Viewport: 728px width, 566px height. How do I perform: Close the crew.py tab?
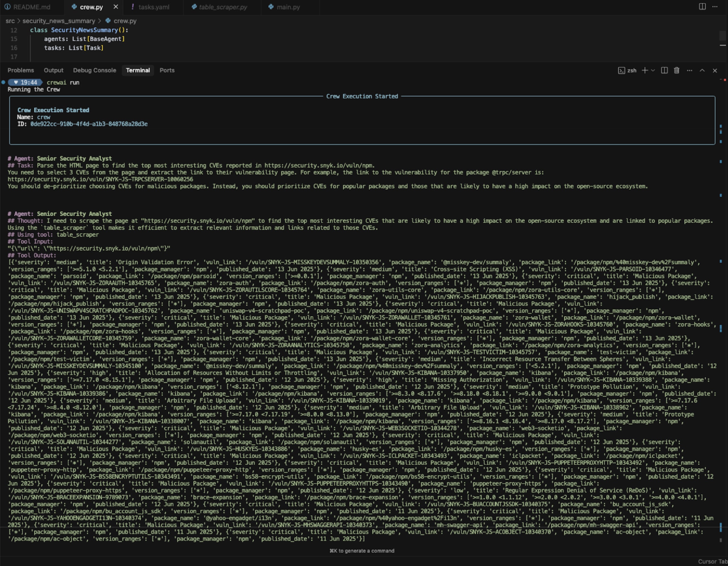click(x=116, y=7)
